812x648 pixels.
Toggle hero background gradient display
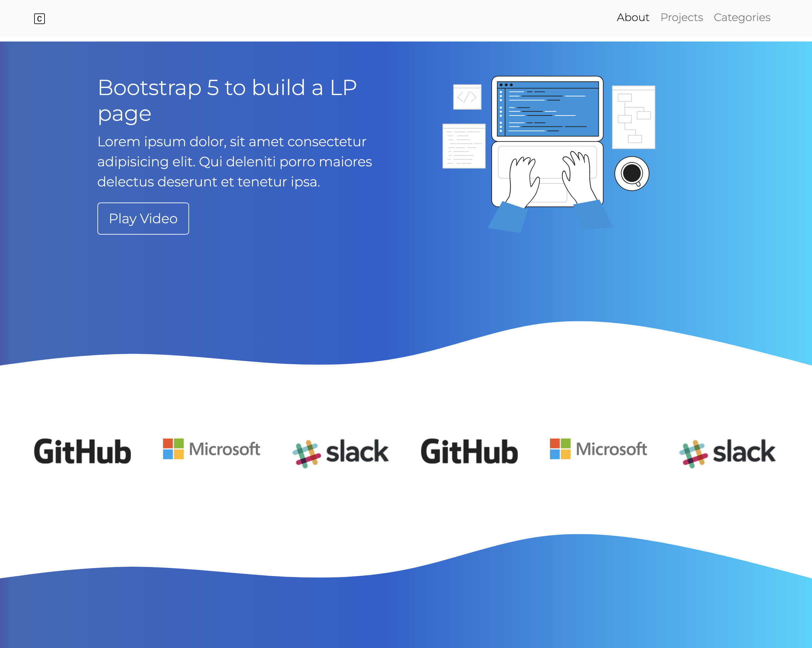coord(40,18)
